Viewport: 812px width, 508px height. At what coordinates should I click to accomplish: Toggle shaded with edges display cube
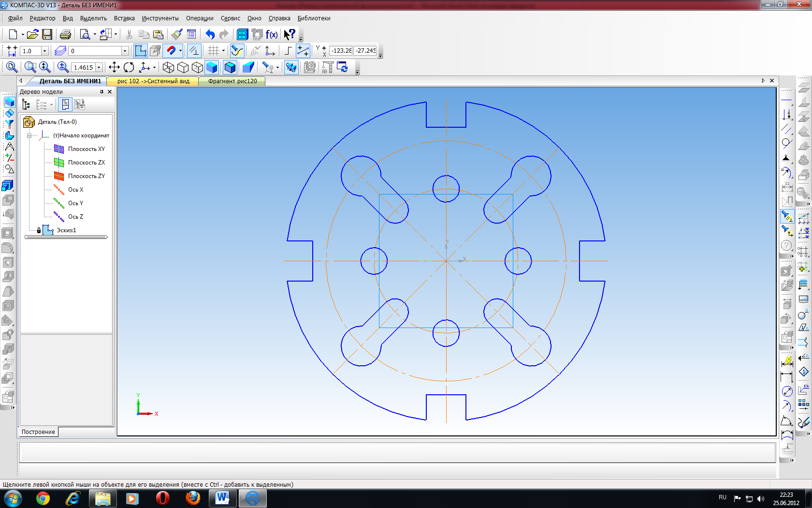(x=230, y=67)
